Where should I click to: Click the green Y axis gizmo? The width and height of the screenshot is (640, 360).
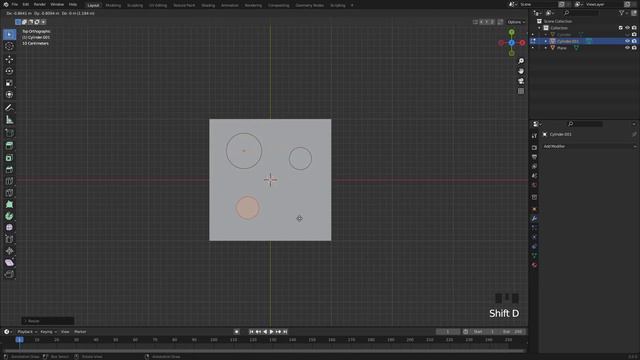click(511, 32)
